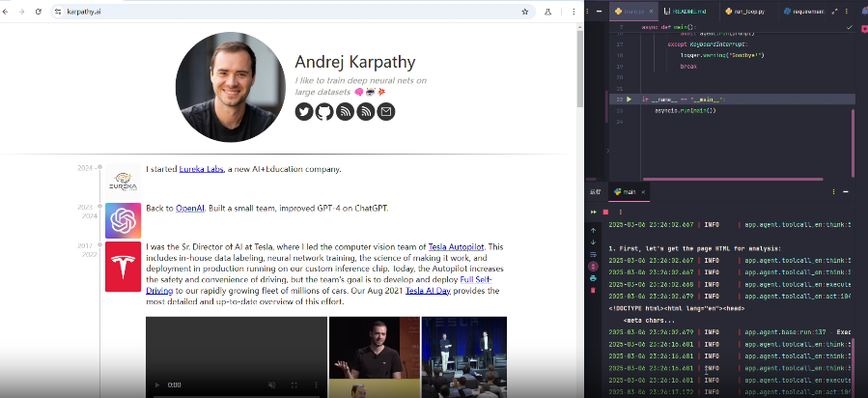Click the '<!DOCTYPE html>' console line
The height and width of the screenshot is (398, 868).
coord(677,308)
